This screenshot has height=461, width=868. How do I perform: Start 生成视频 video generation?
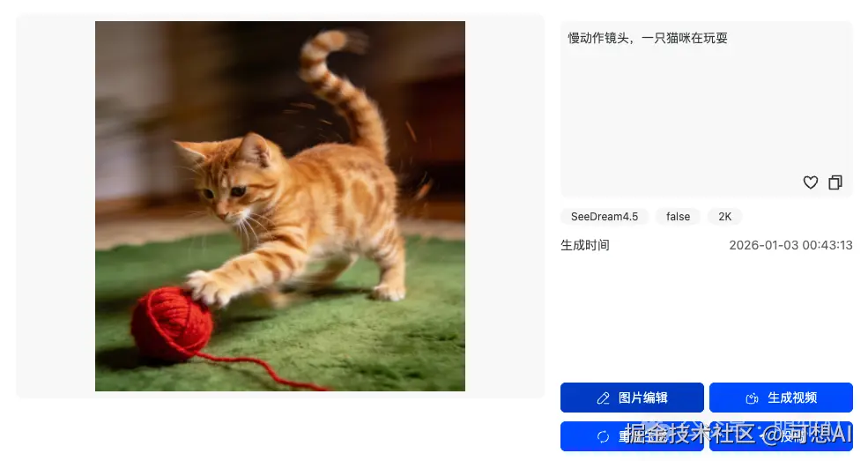click(x=781, y=398)
